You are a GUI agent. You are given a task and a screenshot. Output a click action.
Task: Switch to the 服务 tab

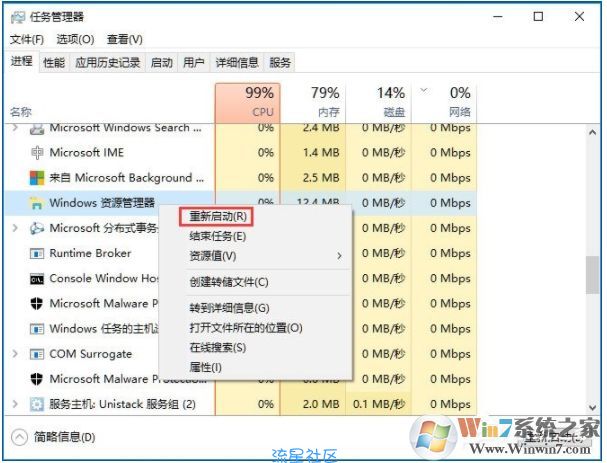pos(279,62)
